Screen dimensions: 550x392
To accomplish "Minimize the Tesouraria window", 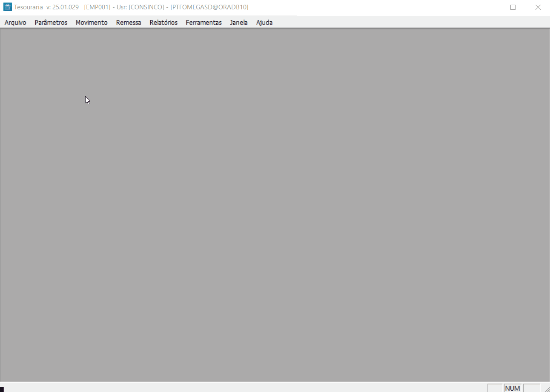I will tap(488, 7).
